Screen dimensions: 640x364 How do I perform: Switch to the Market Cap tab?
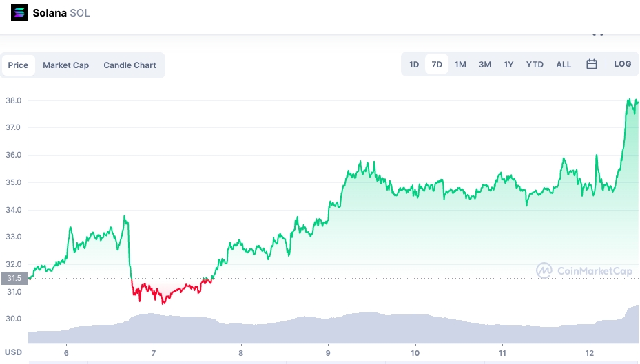point(65,65)
